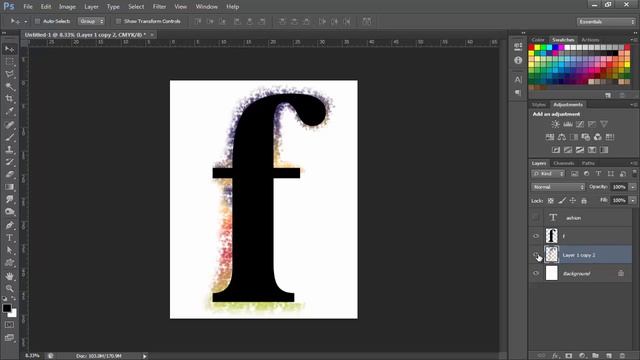The height and width of the screenshot is (360, 640).
Task: Open the layer Kind filter dropdown
Action: tap(548, 173)
